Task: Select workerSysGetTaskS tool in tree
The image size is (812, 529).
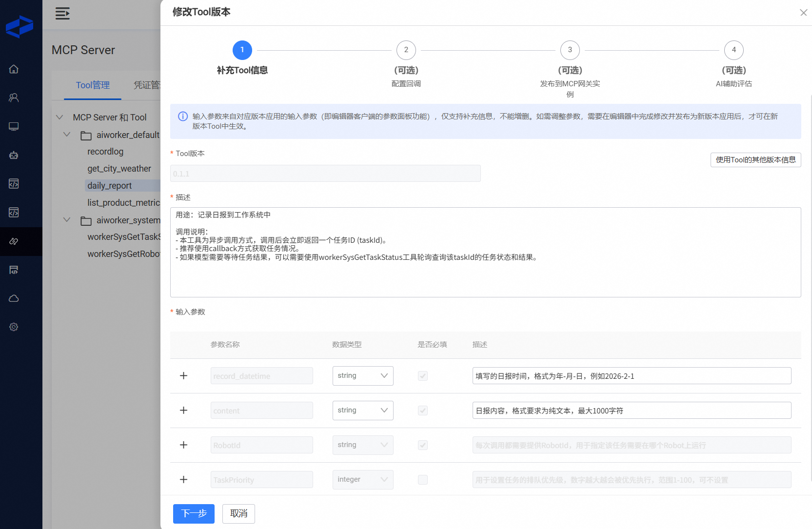Action: pyautogui.click(x=124, y=237)
